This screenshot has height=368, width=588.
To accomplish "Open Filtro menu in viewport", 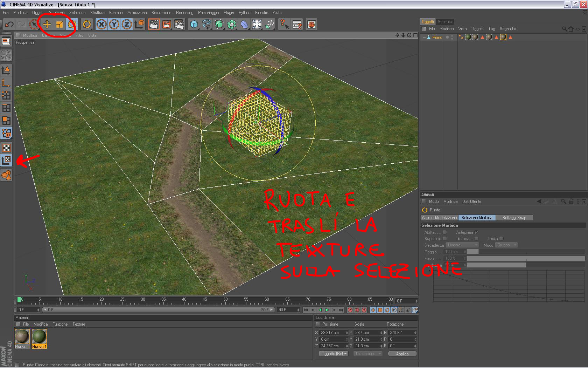I will point(79,35).
